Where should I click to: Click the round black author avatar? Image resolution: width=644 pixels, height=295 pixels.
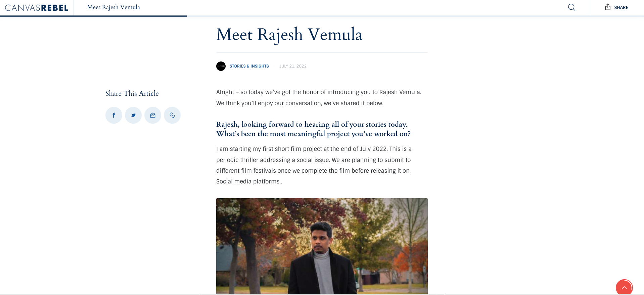point(221,66)
